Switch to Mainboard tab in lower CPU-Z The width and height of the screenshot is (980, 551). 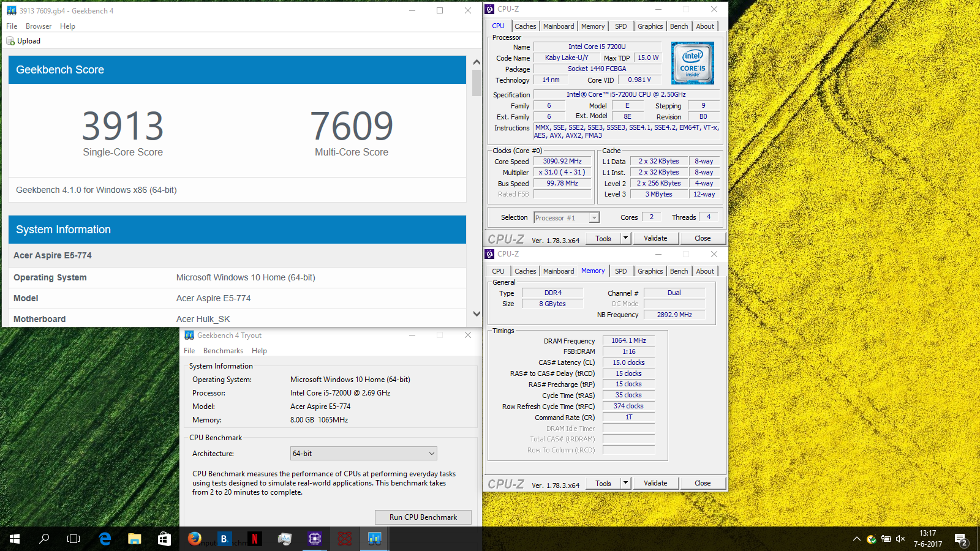(x=559, y=271)
